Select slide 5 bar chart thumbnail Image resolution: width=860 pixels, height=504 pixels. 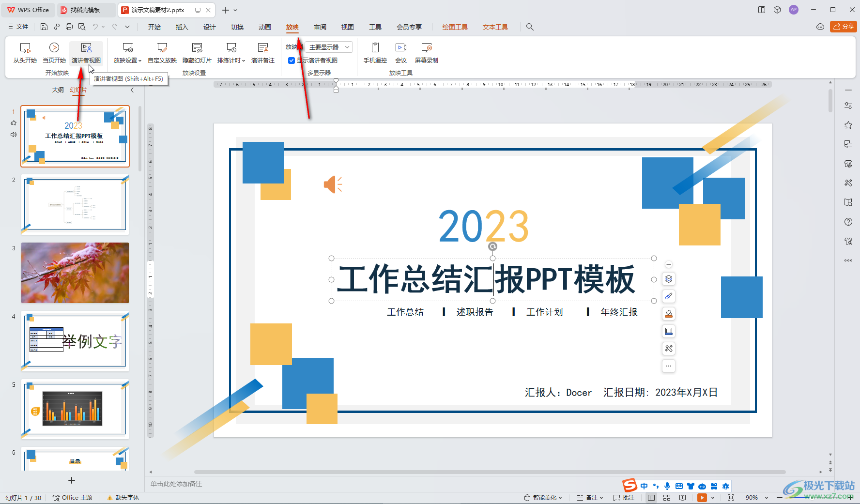[75, 409]
